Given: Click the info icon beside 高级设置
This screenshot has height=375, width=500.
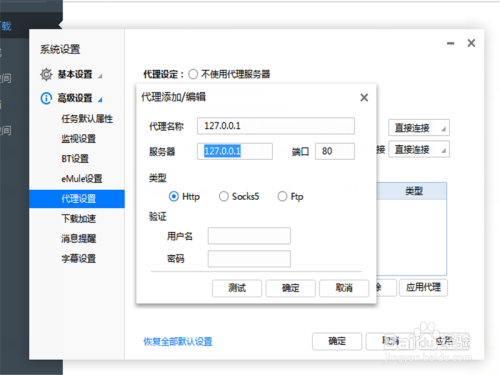Looking at the screenshot, I should (x=46, y=98).
